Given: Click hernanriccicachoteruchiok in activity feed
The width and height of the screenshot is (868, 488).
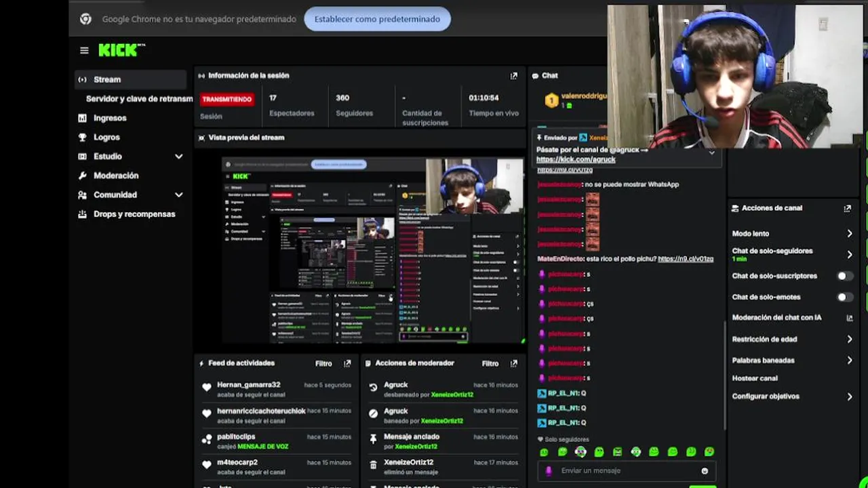Looking at the screenshot, I should [261, 411].
